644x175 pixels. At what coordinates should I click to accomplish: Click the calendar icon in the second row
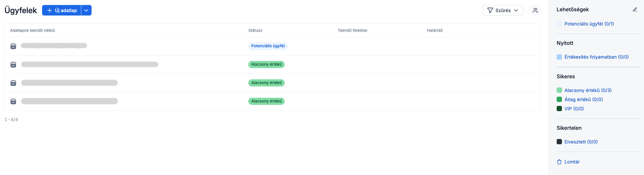click(13, 64)
